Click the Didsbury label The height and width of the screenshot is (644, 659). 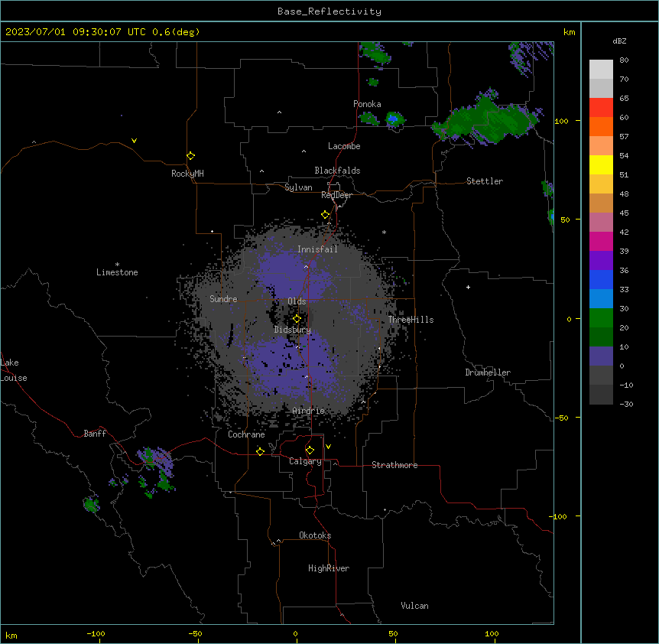293,330
